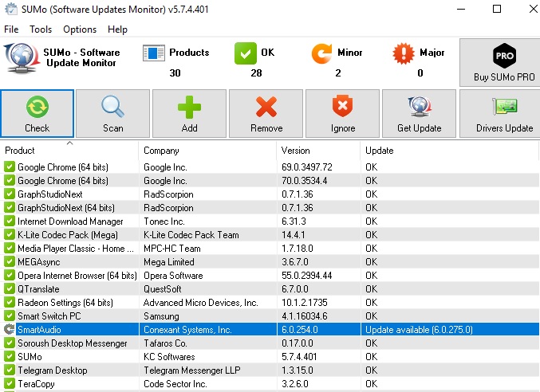Open the File menu
This screenshot has width=540, height=392.
coord(11,29)
